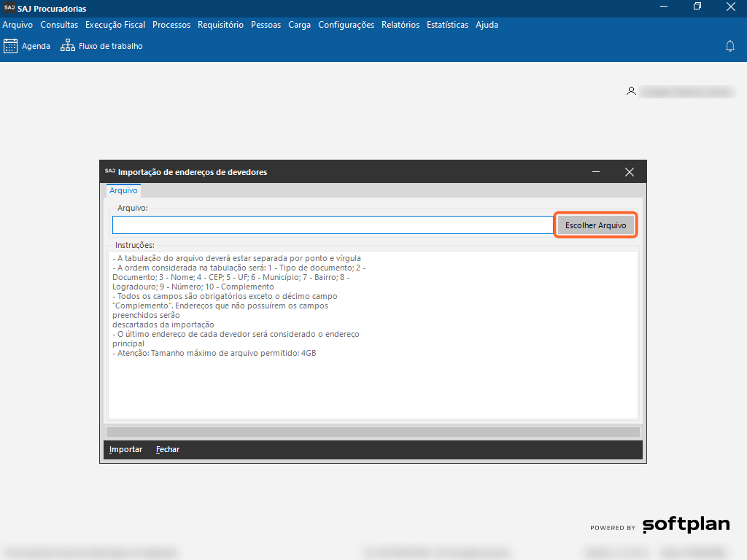Image resolution: width=747 pixels, height=560 pixels.
Task: Close the Importação de endereços dialog
Action: tap(630, 172)
